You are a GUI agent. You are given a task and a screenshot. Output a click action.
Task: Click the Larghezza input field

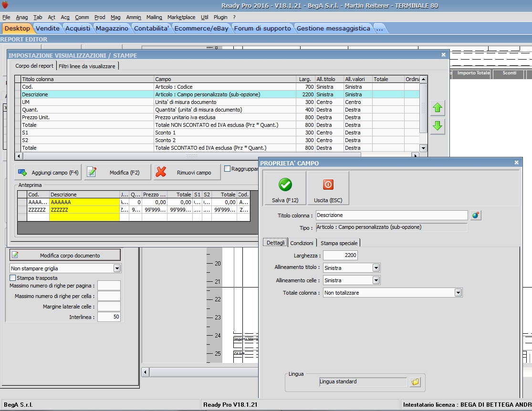pos(340,256)
